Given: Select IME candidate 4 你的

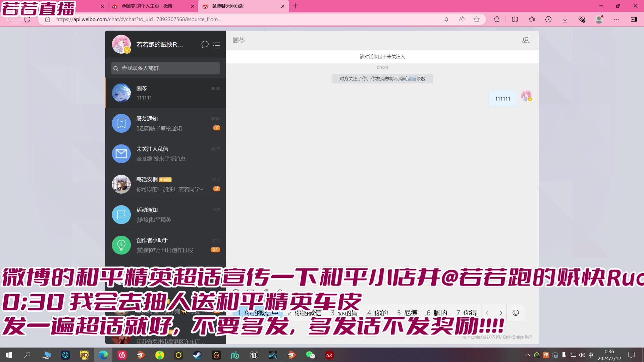Looking at the screenshot, I should point(378,313).
